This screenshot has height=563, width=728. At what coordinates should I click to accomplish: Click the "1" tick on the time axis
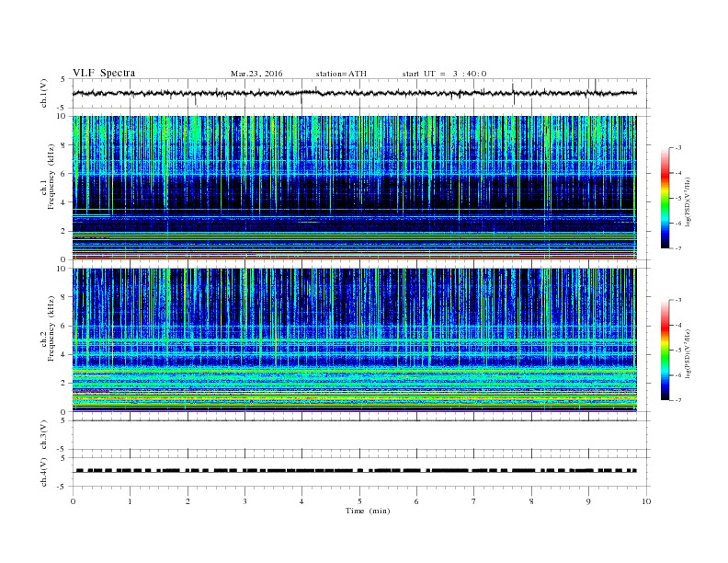click(x=130, y=501)
